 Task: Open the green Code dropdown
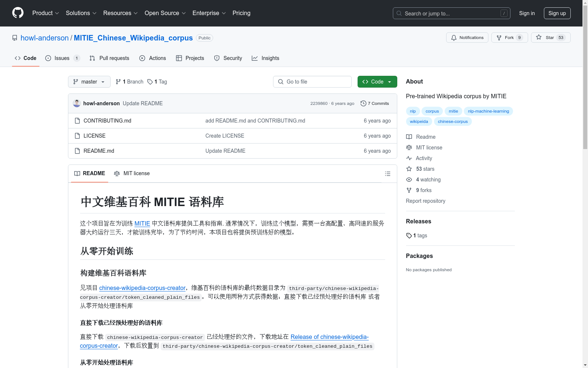[x=377, y=82]
